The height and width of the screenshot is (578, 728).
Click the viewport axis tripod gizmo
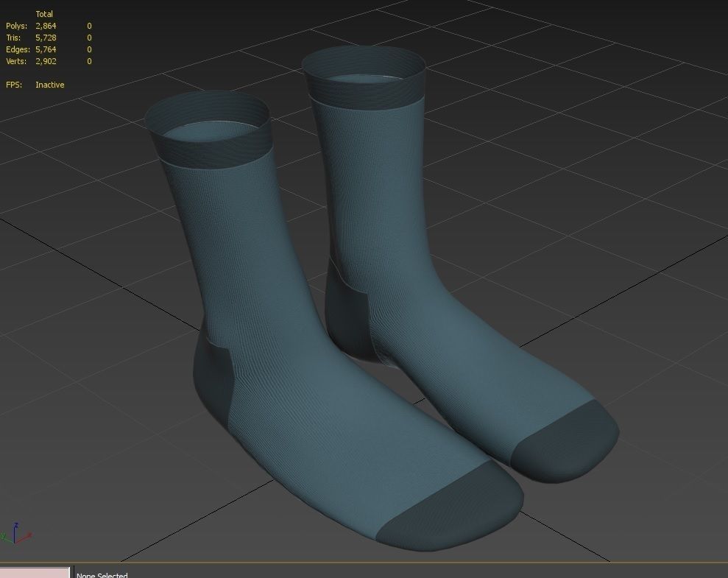[15, 533]
